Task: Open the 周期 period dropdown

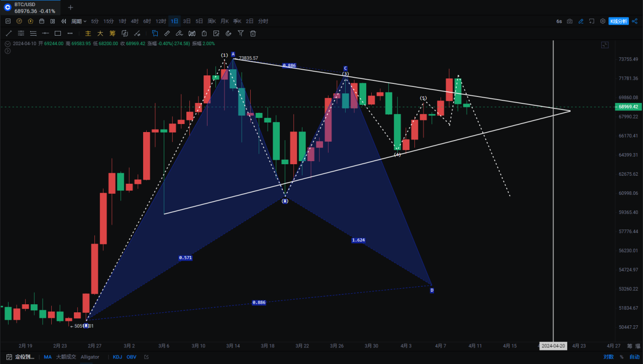Action: (79, 21)
